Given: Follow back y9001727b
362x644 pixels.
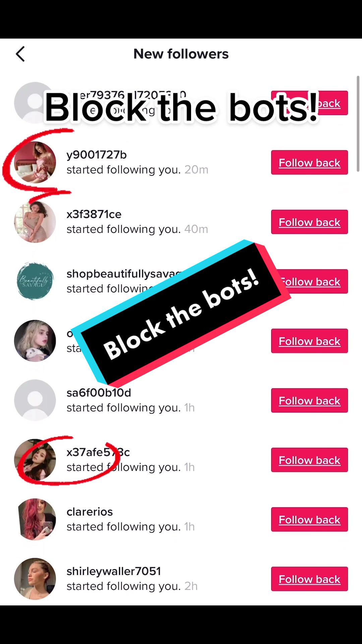Looking at the screenshot, I should (309, 162).
